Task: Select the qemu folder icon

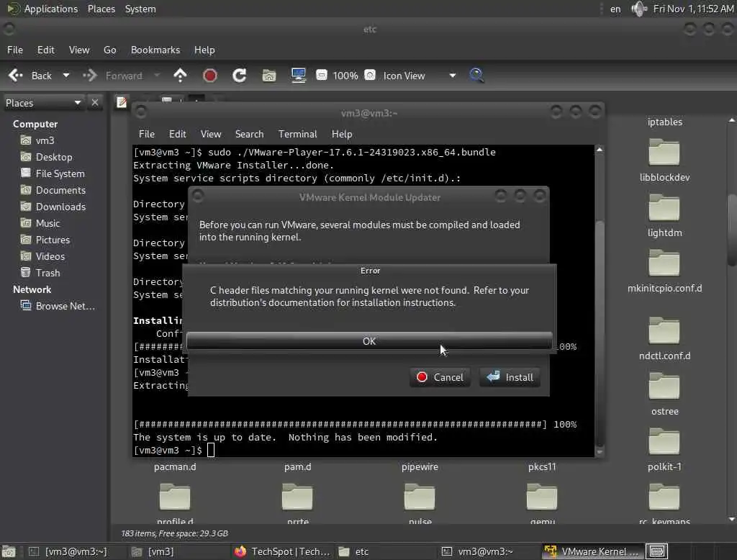Action: pos(541,497)
